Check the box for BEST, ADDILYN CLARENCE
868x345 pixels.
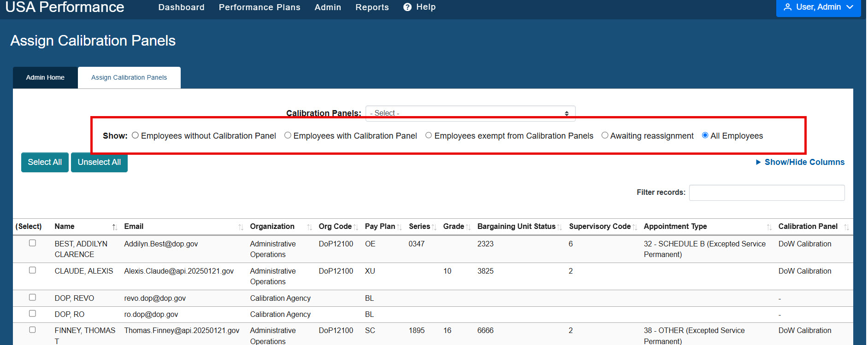click(x=32, y=243)
